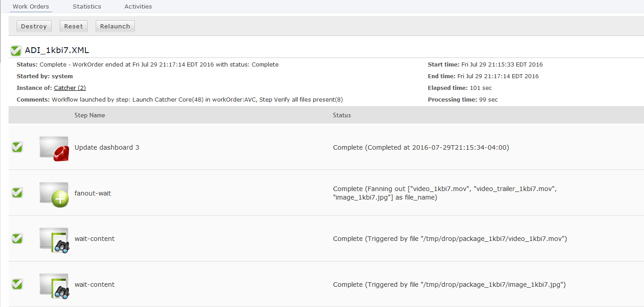Click green check status of image wait-content step
The image size is (644, 307).
[17, 285]
